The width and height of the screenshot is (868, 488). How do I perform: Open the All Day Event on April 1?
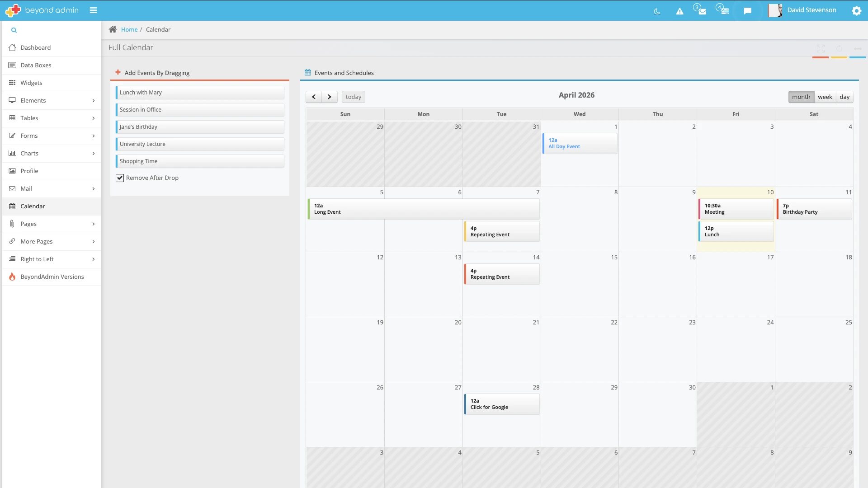580,144
